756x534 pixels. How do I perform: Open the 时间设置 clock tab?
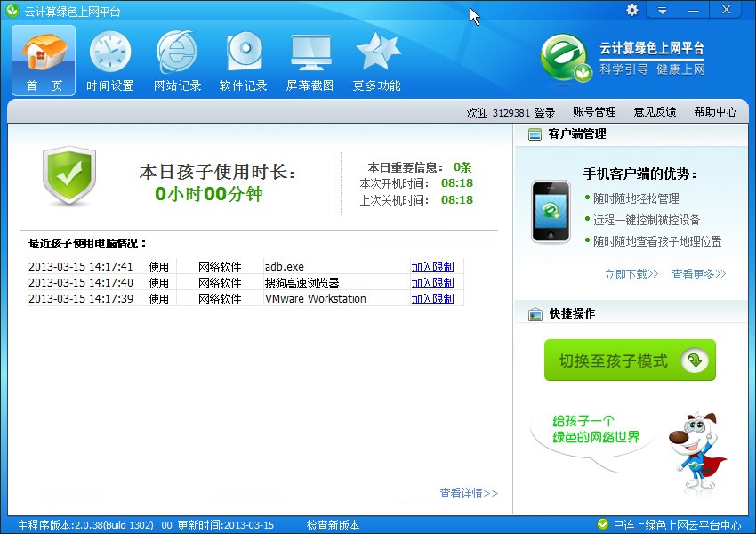(x=110, y=61)
